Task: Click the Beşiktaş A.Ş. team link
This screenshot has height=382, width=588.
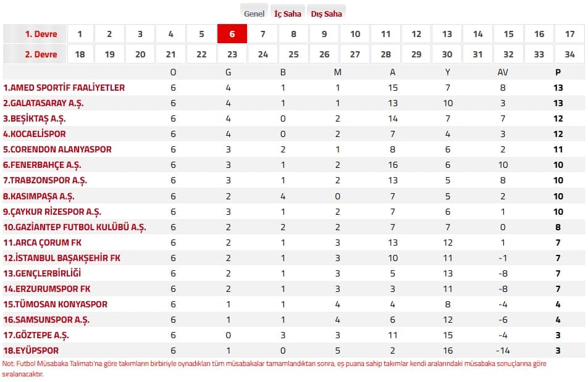Action: [x=34, y=118]
